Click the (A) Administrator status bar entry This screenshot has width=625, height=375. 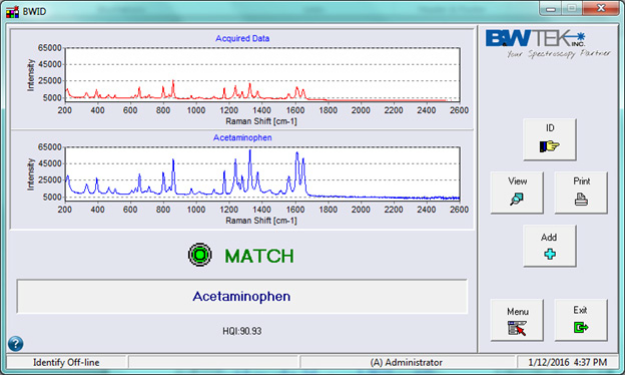click(x=407, y=362)
